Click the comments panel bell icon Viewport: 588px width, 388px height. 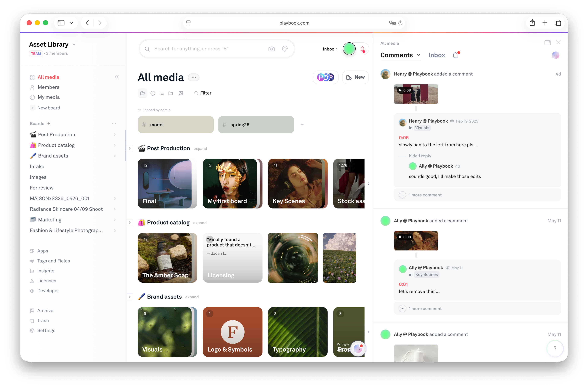pyautogui.click(x=456, y=55)
